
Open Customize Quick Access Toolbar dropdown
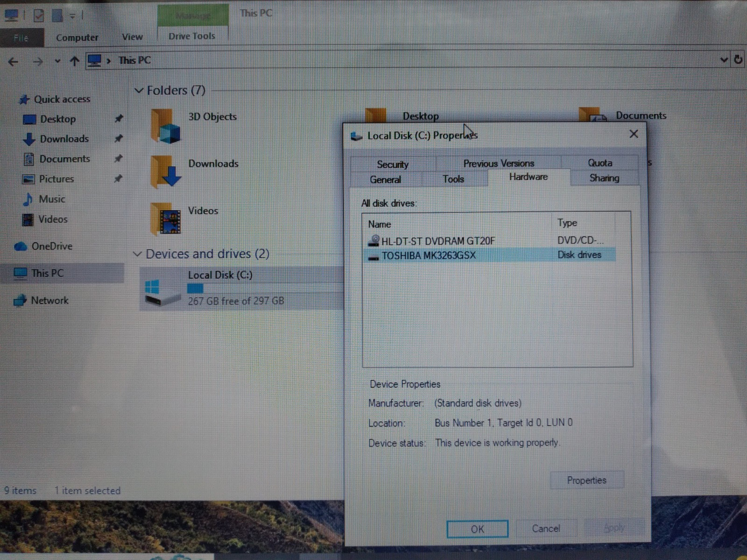[72, 16]
